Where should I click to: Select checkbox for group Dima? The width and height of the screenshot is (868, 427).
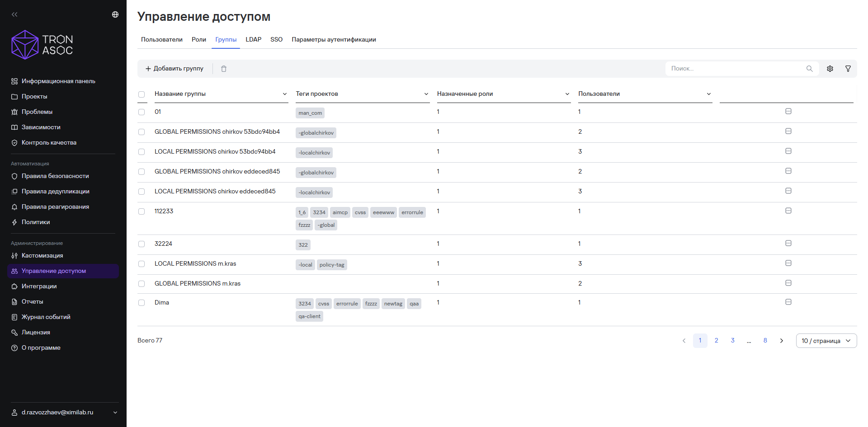pyautogui.click(x=142, y=303)
